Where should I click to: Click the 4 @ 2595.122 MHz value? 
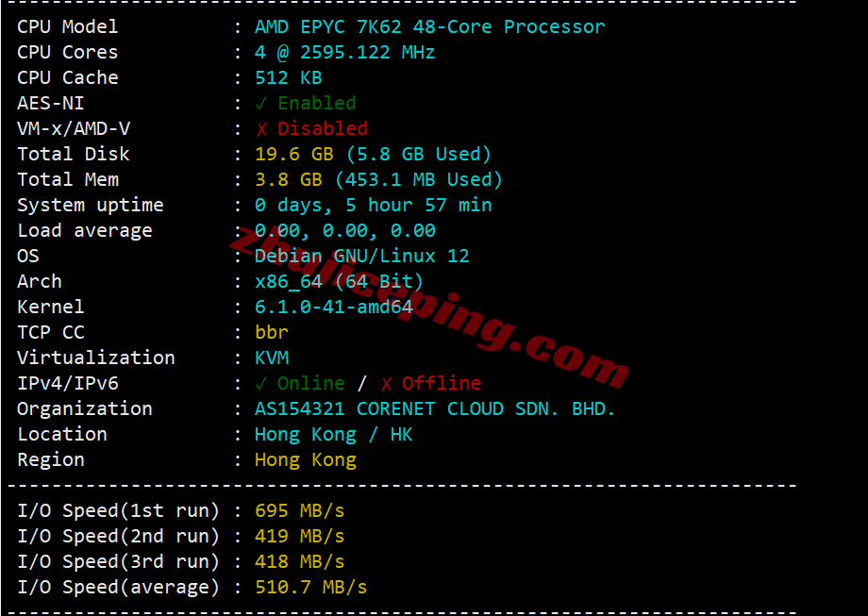point(345,52)
